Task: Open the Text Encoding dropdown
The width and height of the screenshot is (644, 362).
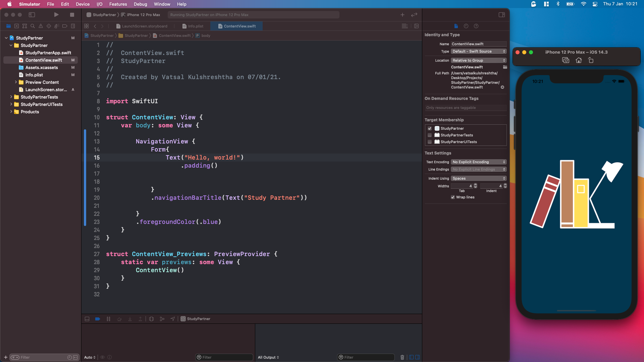Action: point(478,162)
